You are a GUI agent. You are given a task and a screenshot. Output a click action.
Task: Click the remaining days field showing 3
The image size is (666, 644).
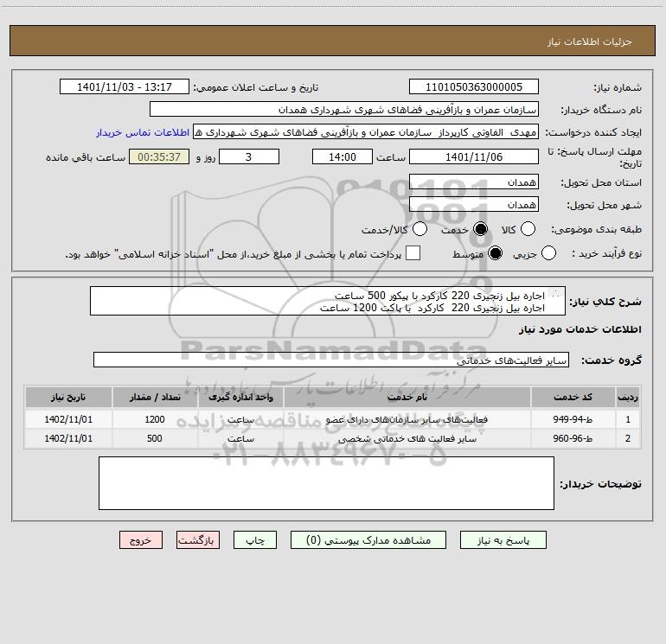[249, 156]
